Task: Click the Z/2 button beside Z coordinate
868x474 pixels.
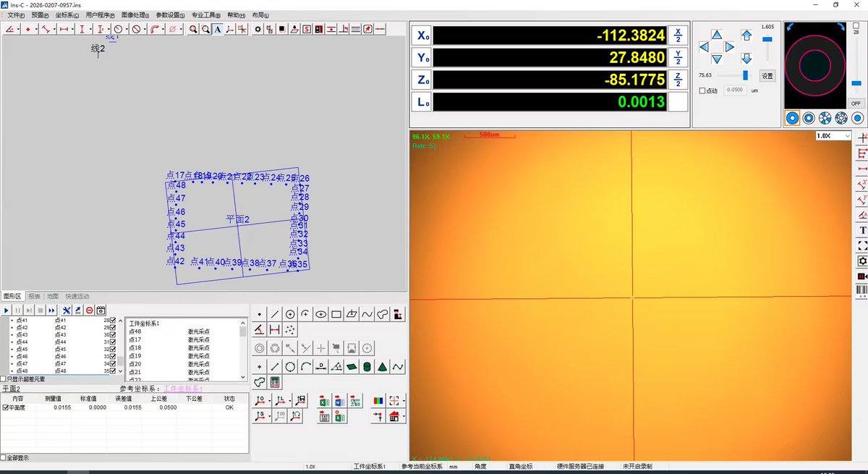Action: click(x=678, y=80)
